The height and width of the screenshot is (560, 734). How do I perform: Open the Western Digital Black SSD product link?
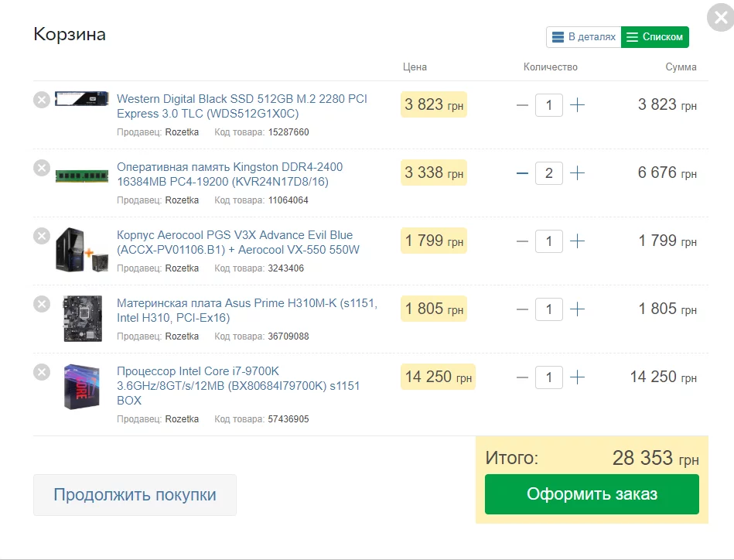coord(241,106)
